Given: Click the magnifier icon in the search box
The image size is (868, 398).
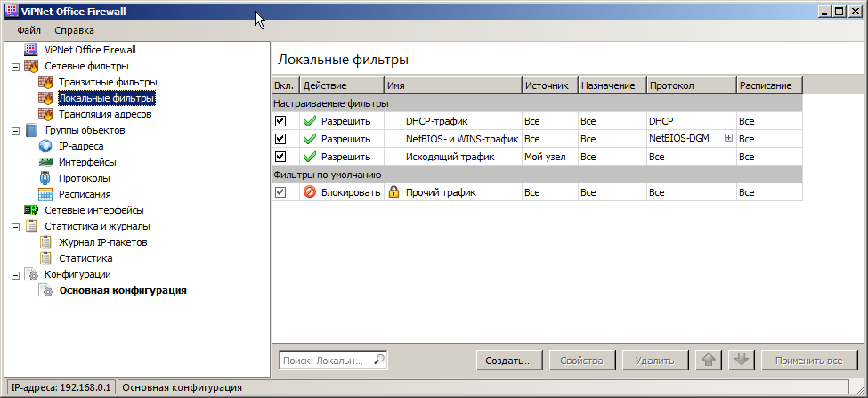Looking at the screenshot, I should [x=379, y=360].
